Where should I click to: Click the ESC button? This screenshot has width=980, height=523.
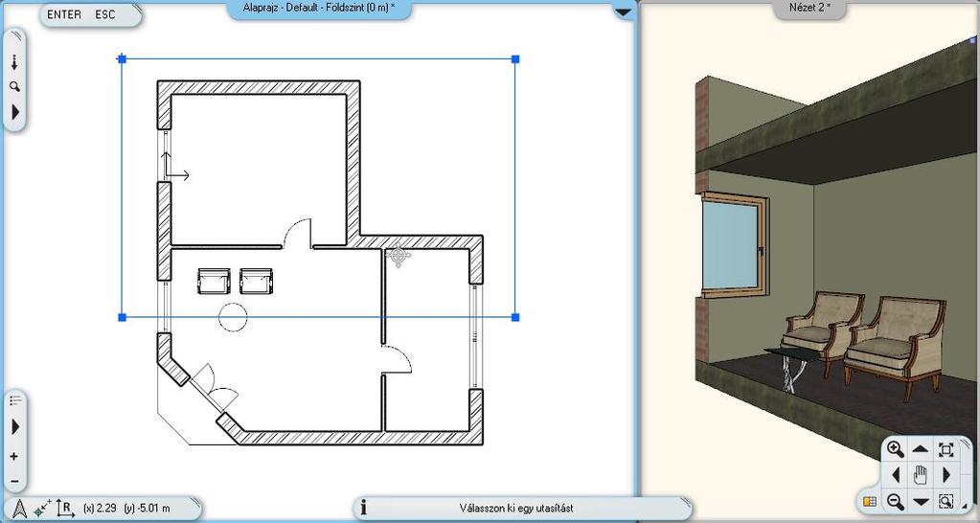click(105, 14)
